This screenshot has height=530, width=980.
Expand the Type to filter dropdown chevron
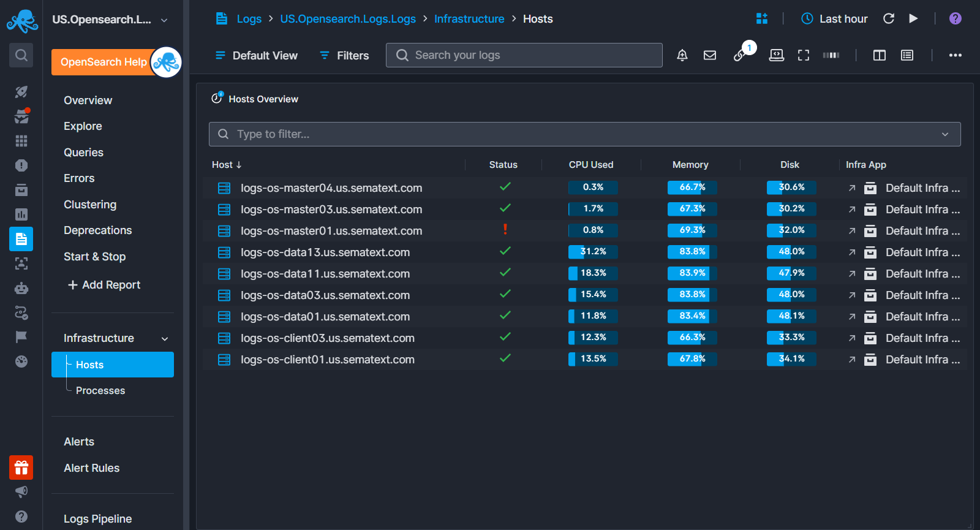(945, 134)
